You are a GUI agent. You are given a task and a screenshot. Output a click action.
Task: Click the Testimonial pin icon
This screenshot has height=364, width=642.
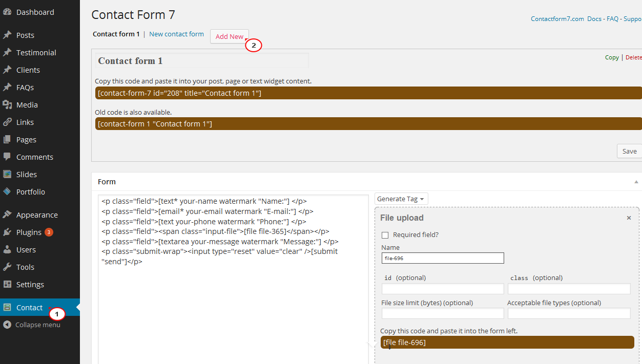pyautogui.click(x=7, y=53)
